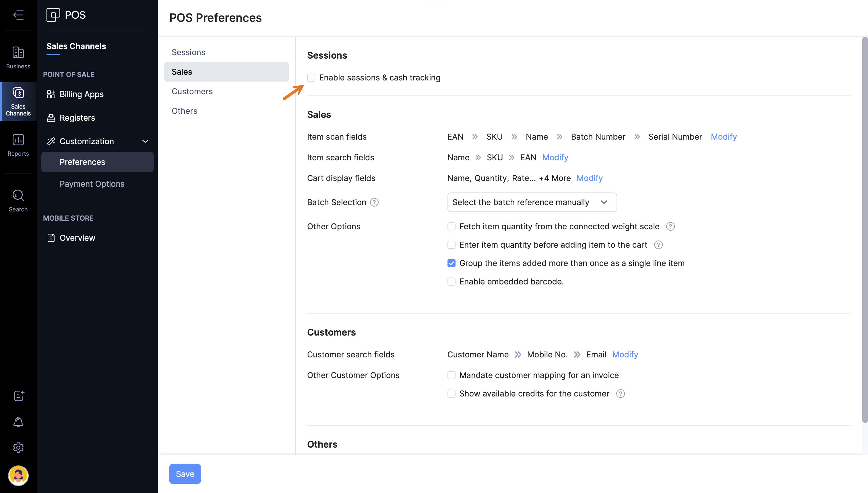The image size is (868, 493).
Task: Click the vertical scrollbar on the right
Action: [x=865, y=230]
